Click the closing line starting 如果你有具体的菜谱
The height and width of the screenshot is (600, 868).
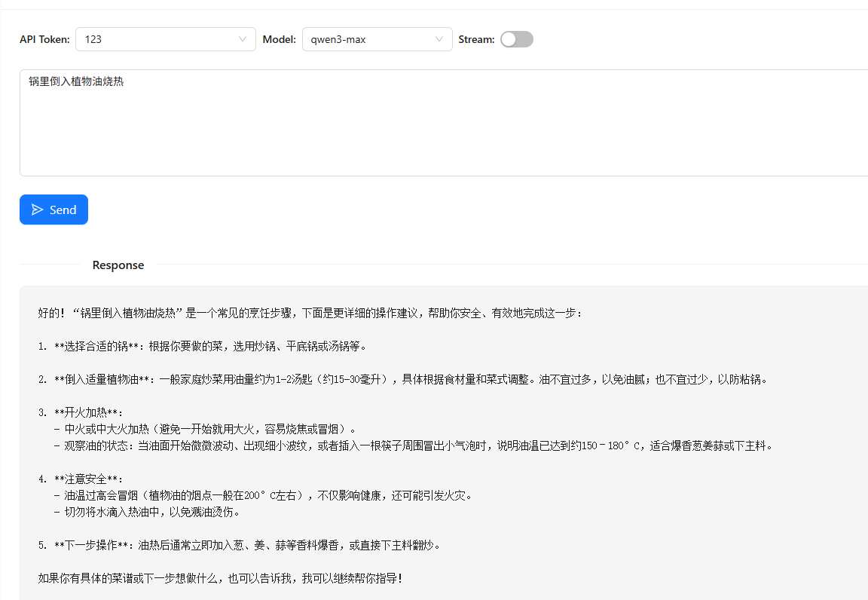coord(220,578)
